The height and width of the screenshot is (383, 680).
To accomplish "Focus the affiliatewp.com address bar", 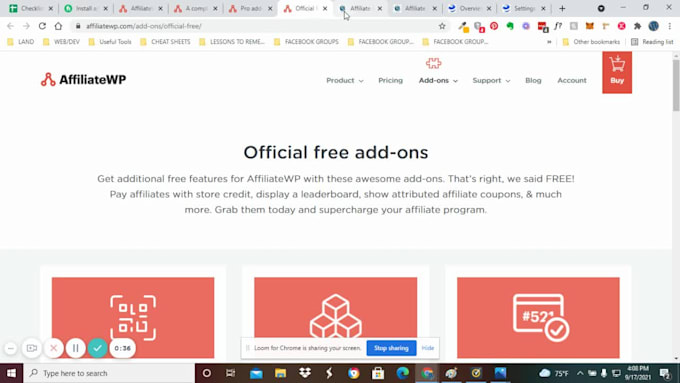I will pos(260,26).
